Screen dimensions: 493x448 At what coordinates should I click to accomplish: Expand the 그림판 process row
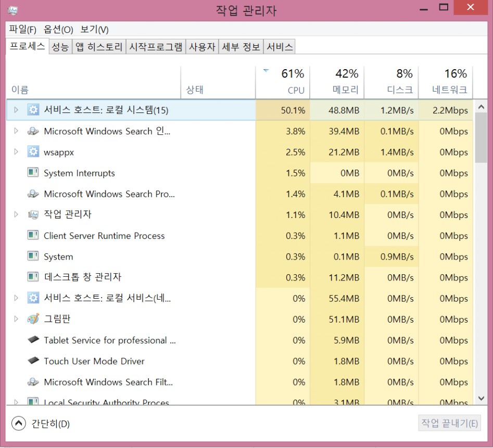[16, 319]
